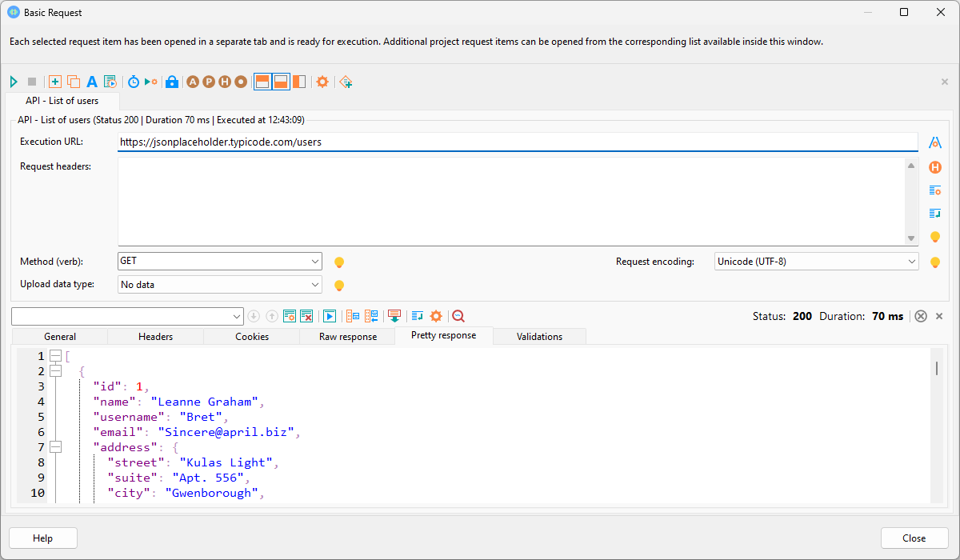This screenshot has height=560, width=960.
Task: Open settings via top toolbar gear
Action: click(322, 82)
